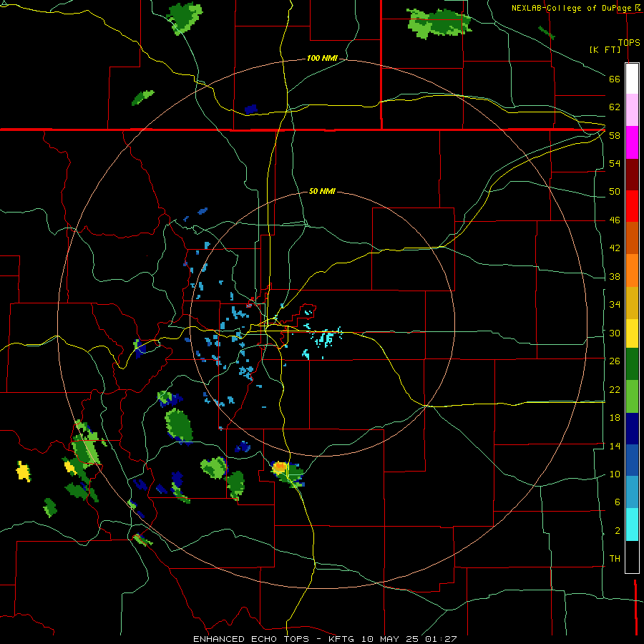
Task: Click the navy blue legend swatch
Action: (x=632, y=429)
